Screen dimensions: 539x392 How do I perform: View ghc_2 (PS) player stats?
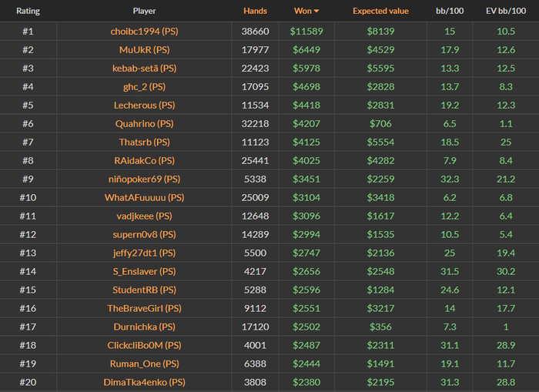coord(143,86)
